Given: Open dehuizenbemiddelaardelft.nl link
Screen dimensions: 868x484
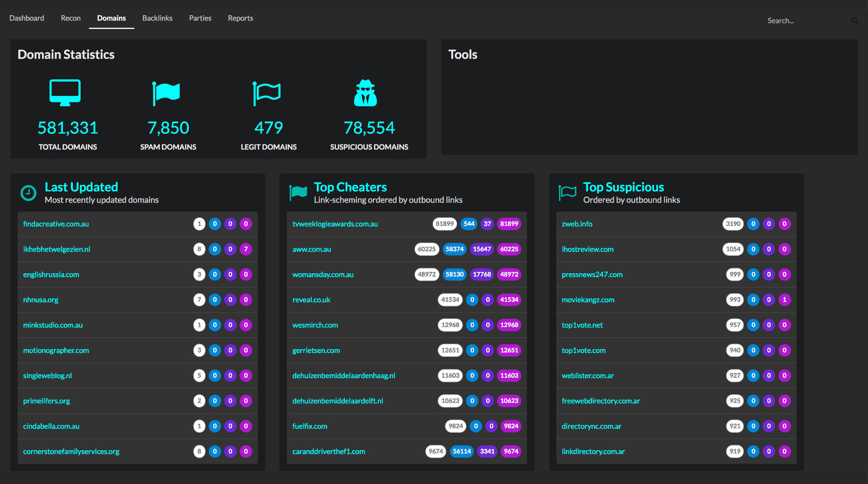Looking at the screenshot, I should click(x=338, y=401).
